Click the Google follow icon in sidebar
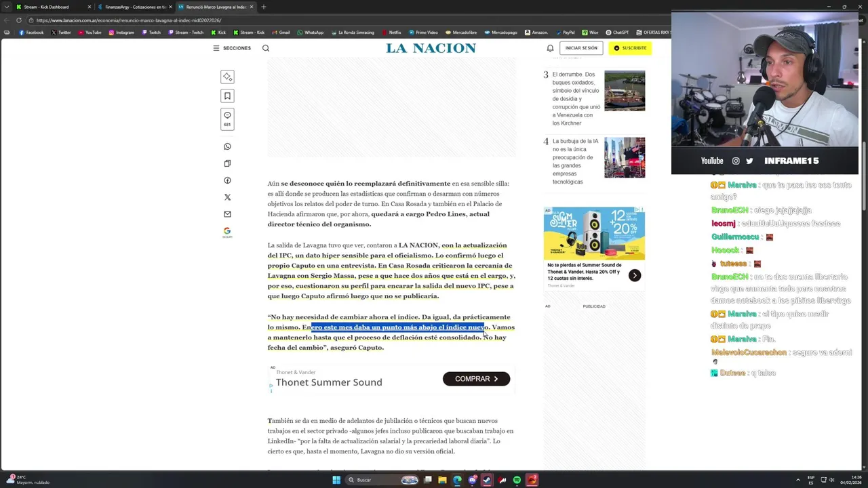Viewport: 868px width, 488px height. [227, 232]
